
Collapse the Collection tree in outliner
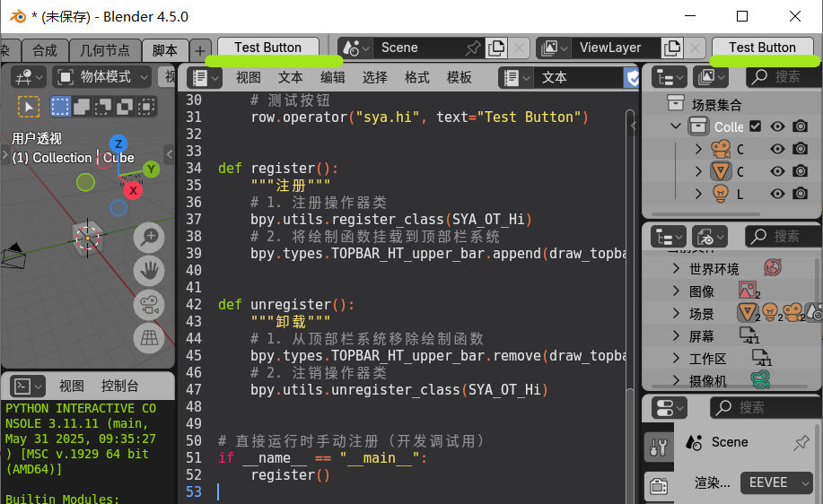pyautogui.click(x=676, y=126)
